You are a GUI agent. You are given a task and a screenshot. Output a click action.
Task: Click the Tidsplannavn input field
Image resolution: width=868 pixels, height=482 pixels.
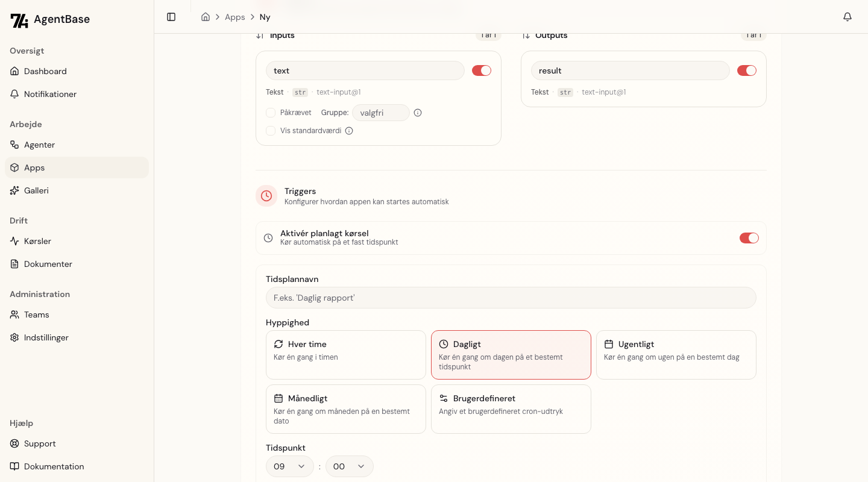coord(511,298)
